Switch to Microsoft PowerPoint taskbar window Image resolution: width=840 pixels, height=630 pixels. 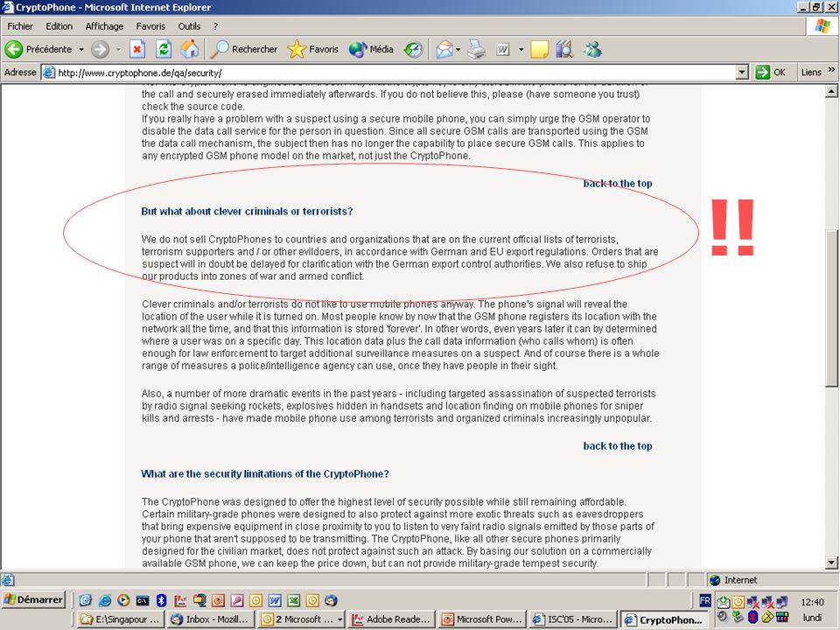[482, 619]
